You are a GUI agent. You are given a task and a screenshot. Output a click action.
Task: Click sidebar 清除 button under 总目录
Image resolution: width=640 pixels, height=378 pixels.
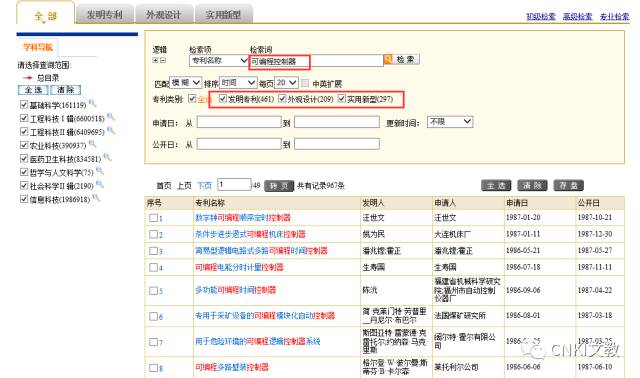[66, 90]
